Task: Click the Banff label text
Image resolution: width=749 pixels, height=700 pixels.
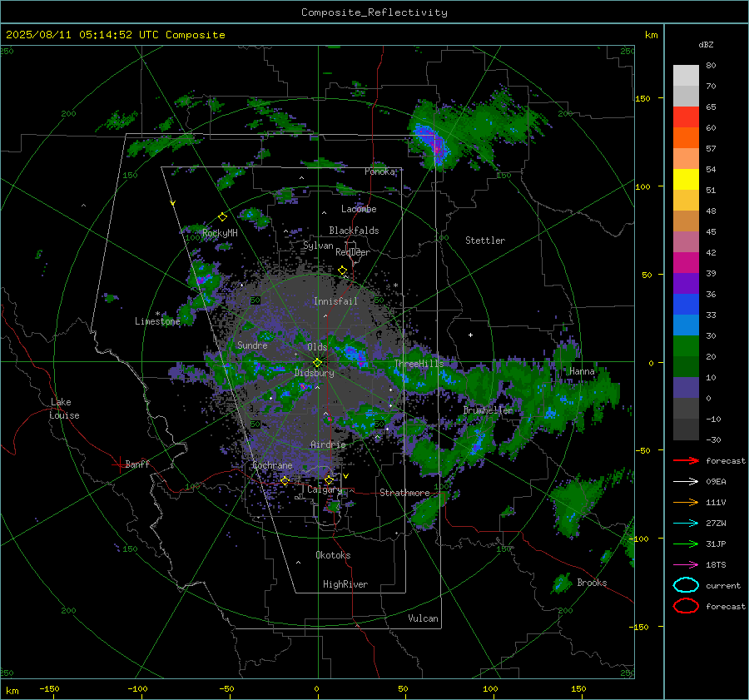Action: (x=137, y=464)
